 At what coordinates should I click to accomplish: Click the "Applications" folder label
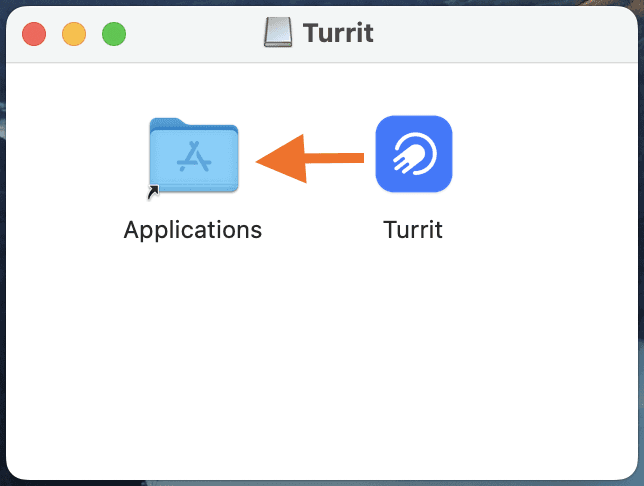click(193, 230)
